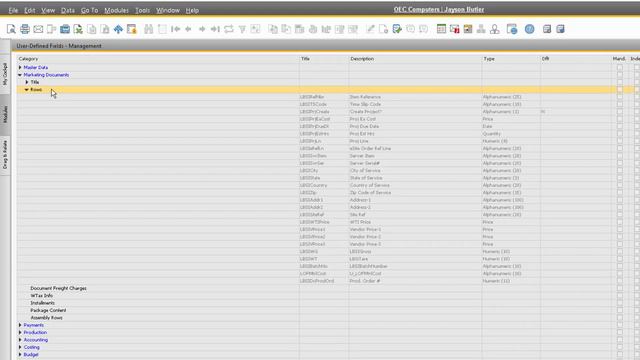Image resolution: width=640 pixels, height=360 pixels.
Task: Click the lock screen icon with padlock
Action: [x=131, y=29]
